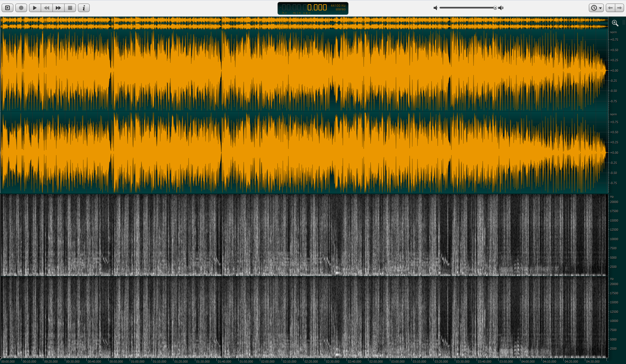626x364 pixels.
Task: Click the Play button
Action: click(x=35, y=8)
